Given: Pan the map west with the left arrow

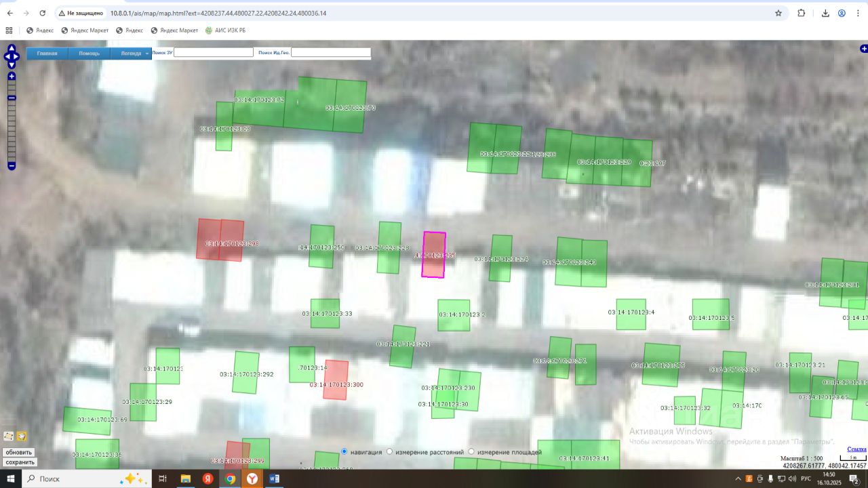Looking at the screenshot, I should [7, 56].
